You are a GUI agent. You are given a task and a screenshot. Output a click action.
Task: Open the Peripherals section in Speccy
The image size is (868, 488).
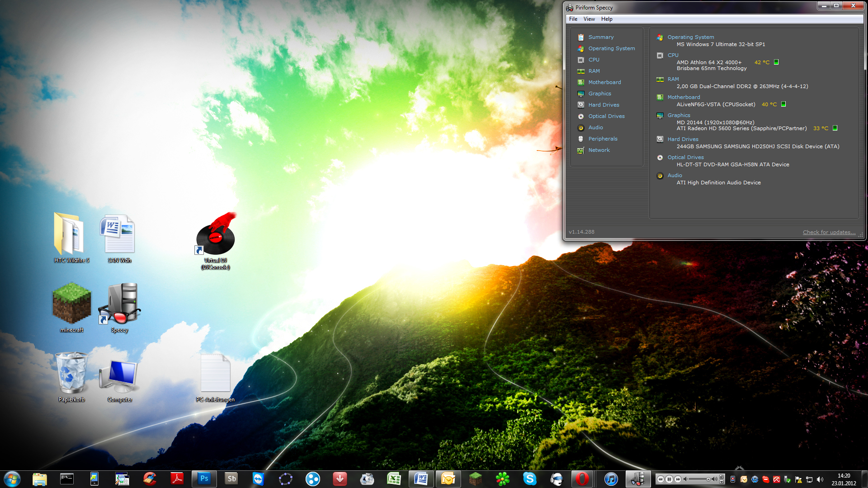pos(603,139)
